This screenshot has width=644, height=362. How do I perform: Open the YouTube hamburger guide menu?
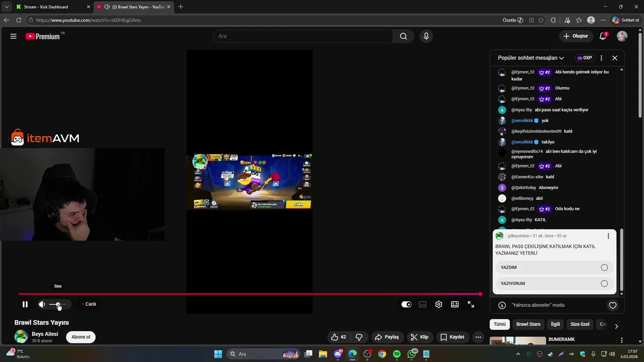(x=14, y=36)
